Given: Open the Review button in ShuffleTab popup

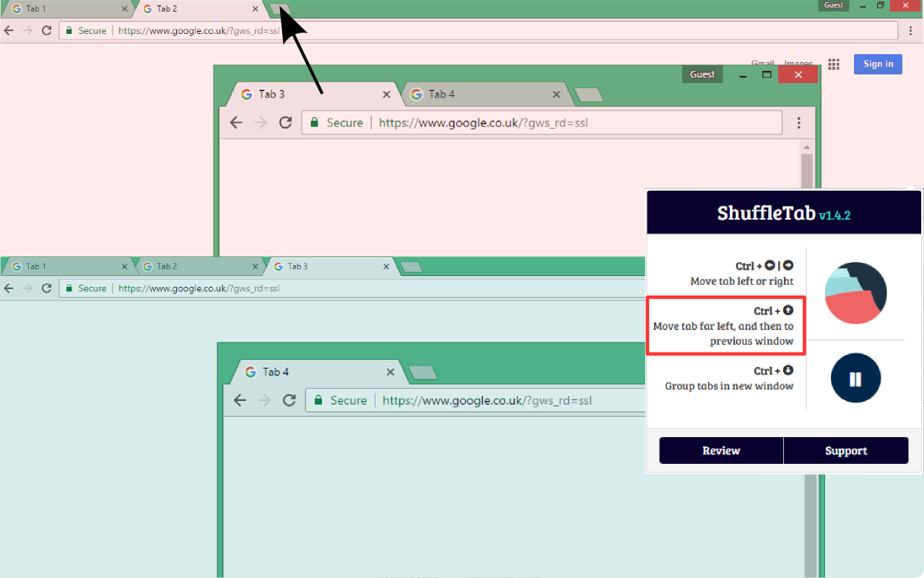Looking at the screenshot, I should pos(721,451).
